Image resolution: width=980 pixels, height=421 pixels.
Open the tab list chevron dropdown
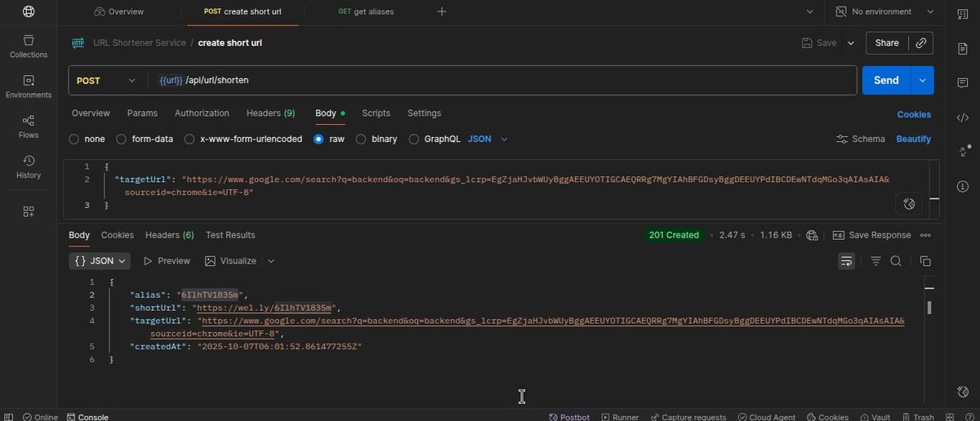pos(810,11)
